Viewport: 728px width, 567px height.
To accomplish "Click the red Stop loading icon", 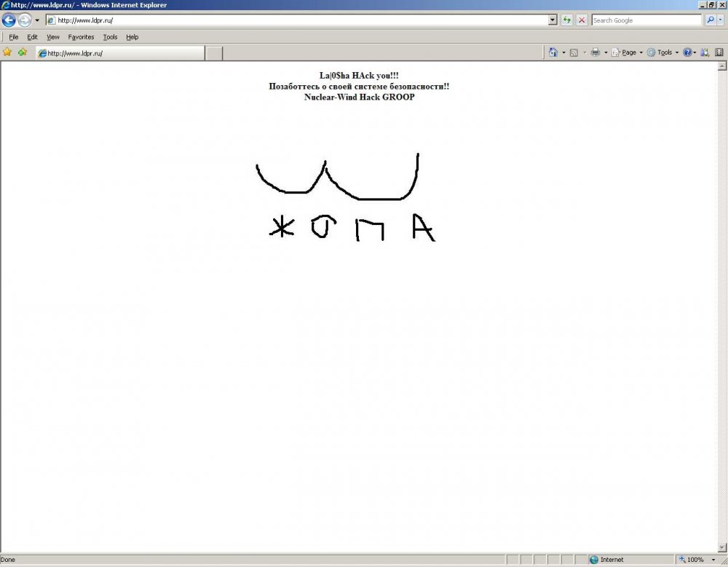I will pyautogui.click(x=582, y=20).
